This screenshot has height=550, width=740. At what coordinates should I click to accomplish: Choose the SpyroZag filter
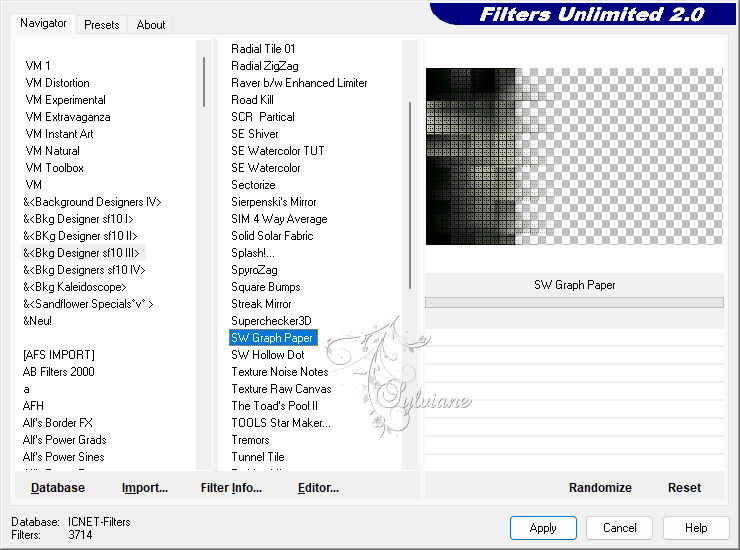pos(254,270)
